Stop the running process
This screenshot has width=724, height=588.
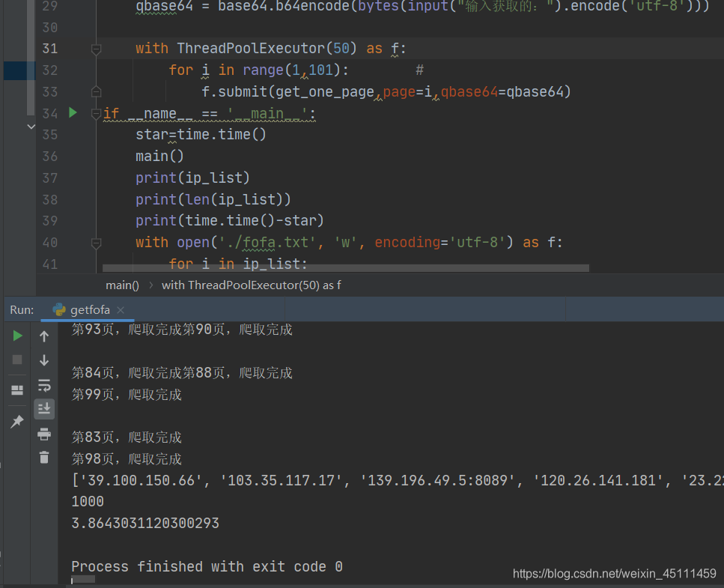[x=17, y=360]
